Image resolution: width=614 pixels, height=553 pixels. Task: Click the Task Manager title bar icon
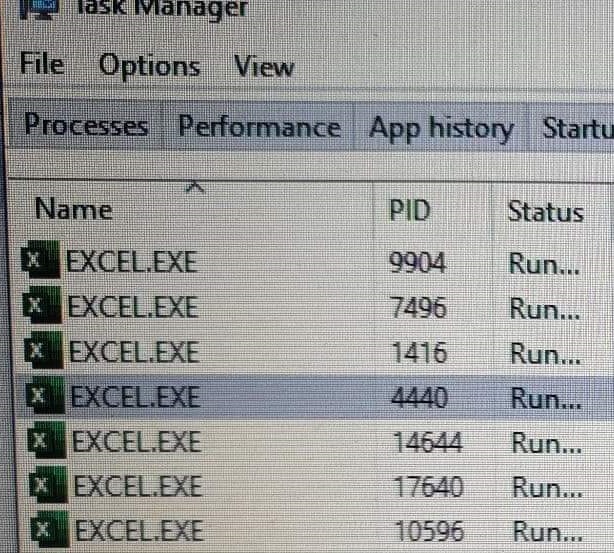(39, 9)
